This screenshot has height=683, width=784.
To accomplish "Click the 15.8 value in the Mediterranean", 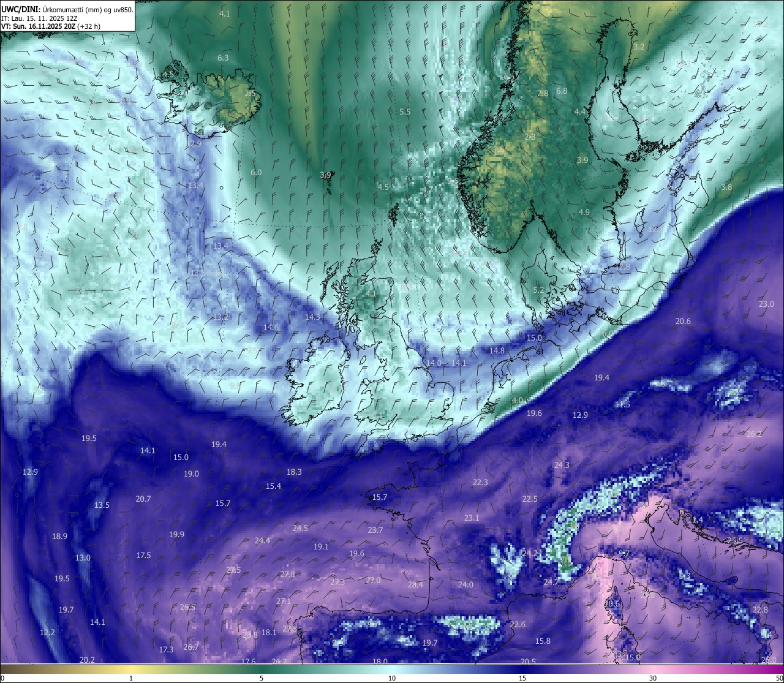I will click(543, 641).
